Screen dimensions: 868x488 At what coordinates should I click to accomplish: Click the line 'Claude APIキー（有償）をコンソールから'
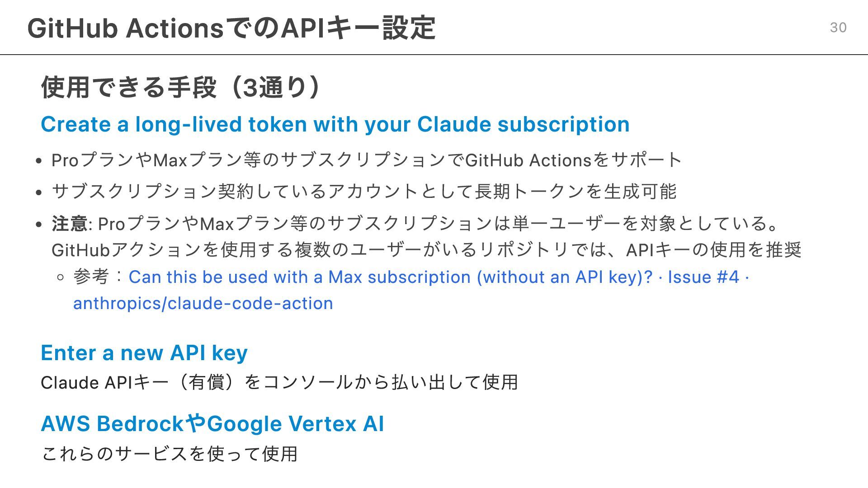(x=279, y=383)
